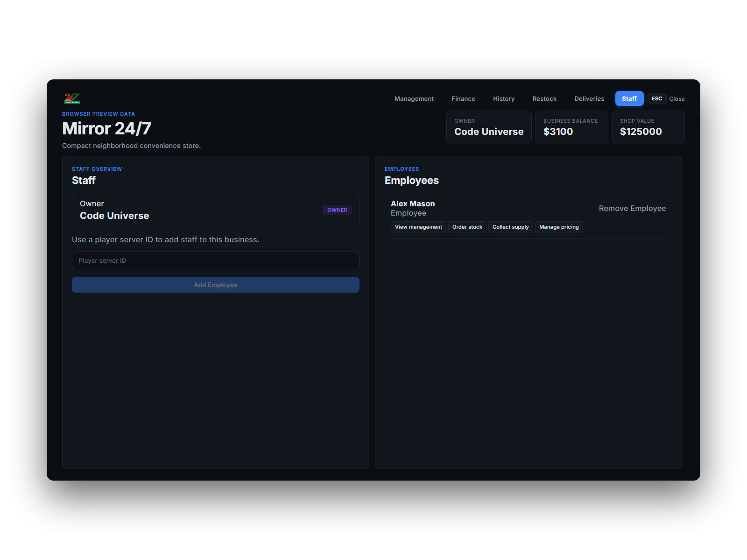The height and width of the screenshot is (560, 747).
Task: Go to the Restock tab
Action: point(544,98)
